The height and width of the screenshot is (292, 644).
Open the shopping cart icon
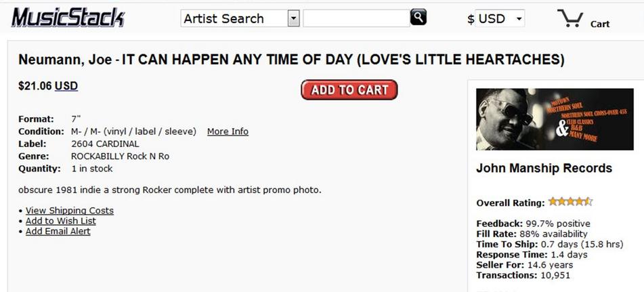click(x=570, y=18)
